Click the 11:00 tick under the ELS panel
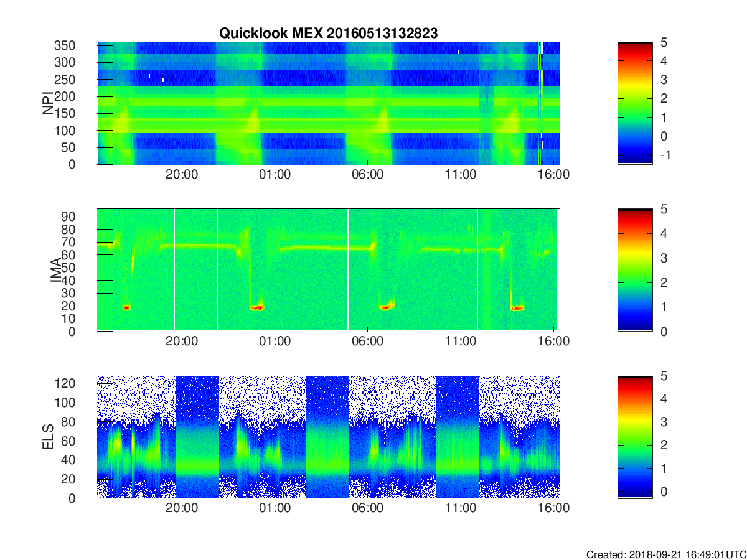This screenshot has width=747, height=560. click(460, 508)
